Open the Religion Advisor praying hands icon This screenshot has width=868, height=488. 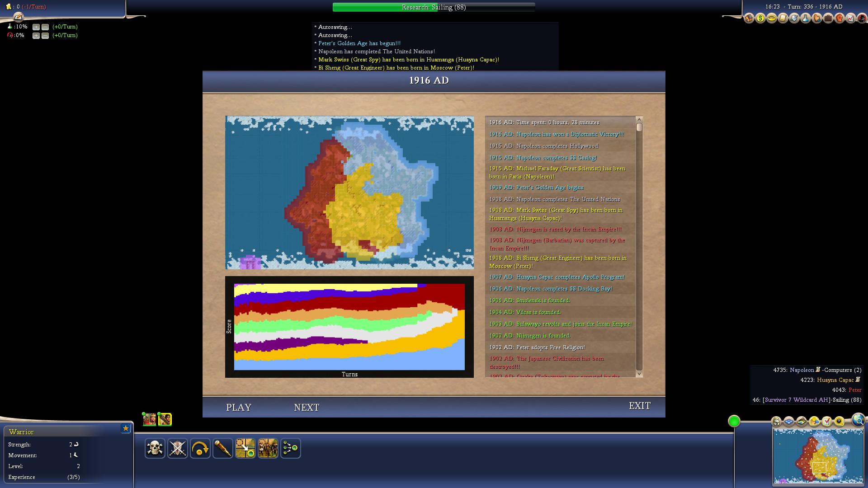(817, 19)
